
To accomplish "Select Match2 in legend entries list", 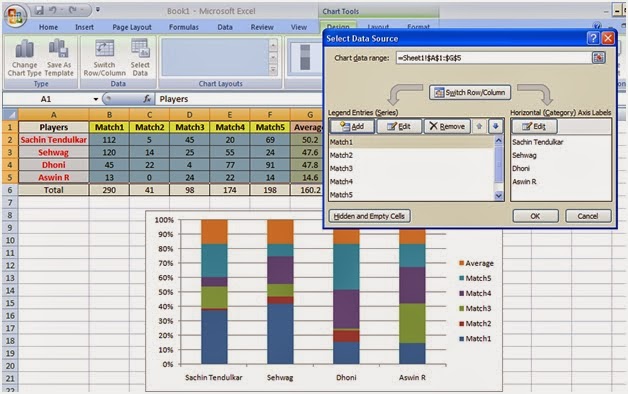I will click(412, 155).
